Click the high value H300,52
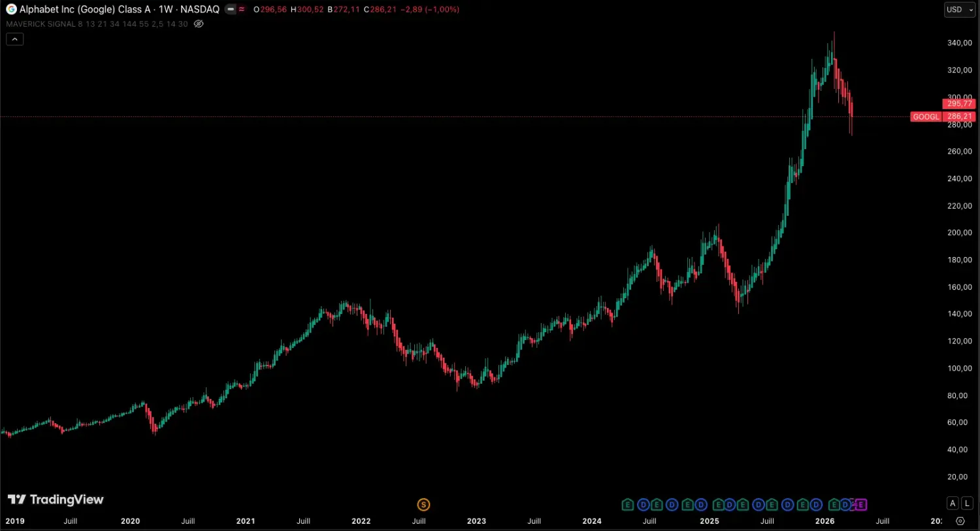980x531 pixels. pyautogui.click(x=306, y=10)
